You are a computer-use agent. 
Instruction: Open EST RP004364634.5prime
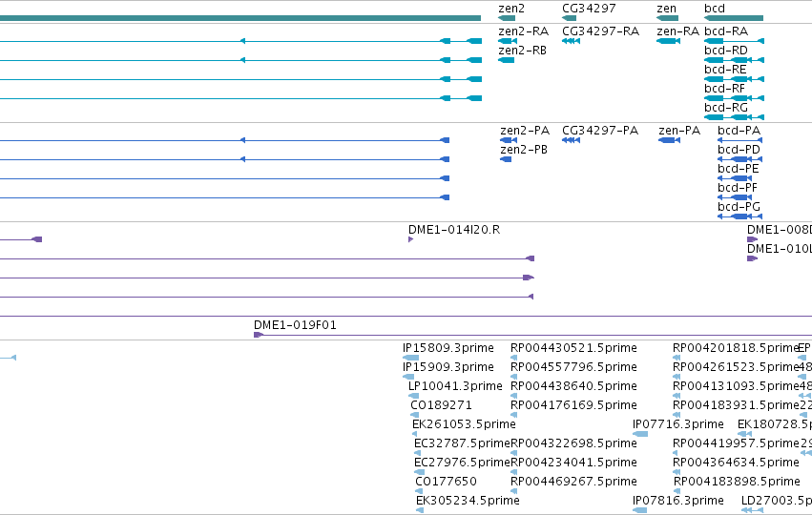(x=736, y=463)
